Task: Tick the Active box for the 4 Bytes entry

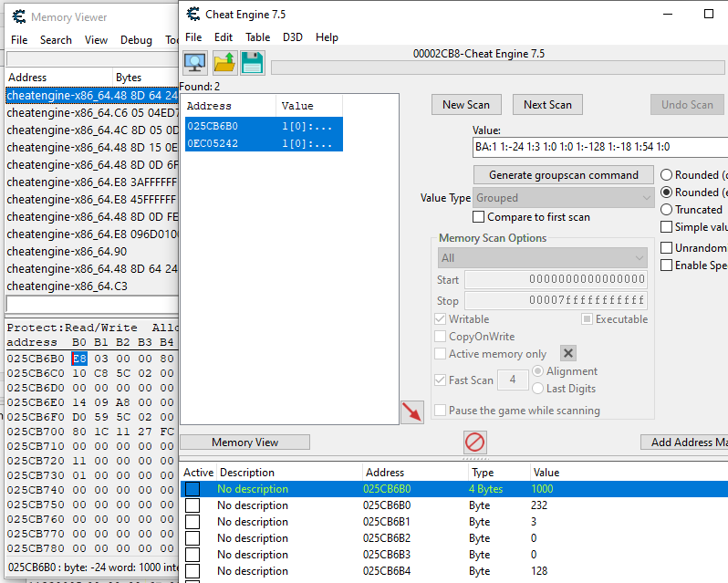Action: click(192, 489)
